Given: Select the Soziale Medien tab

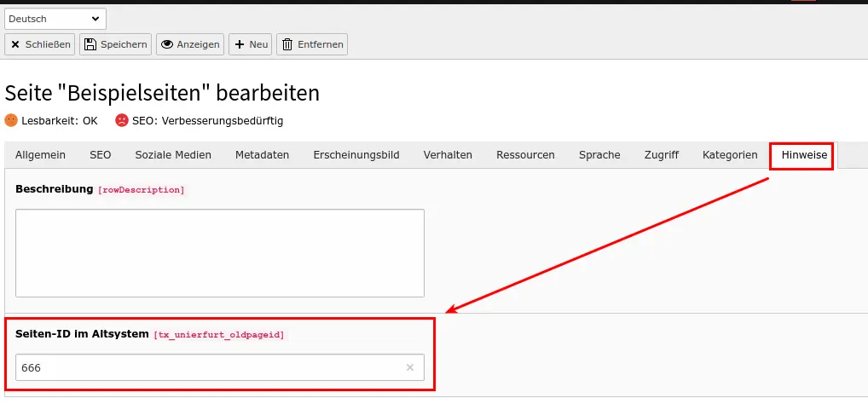Looking at the screenshot, I should 173,155.
